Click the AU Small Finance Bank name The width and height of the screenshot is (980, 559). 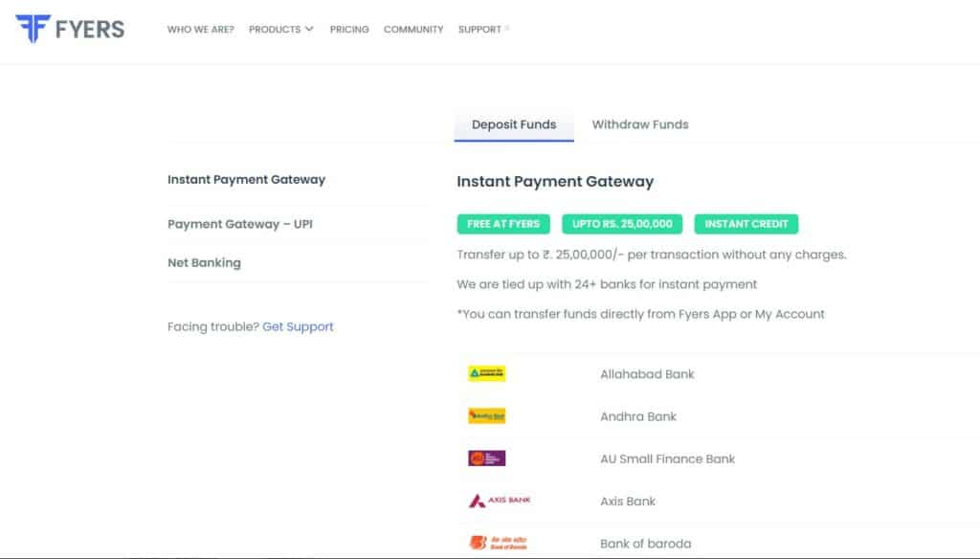[x=667, y=458]
